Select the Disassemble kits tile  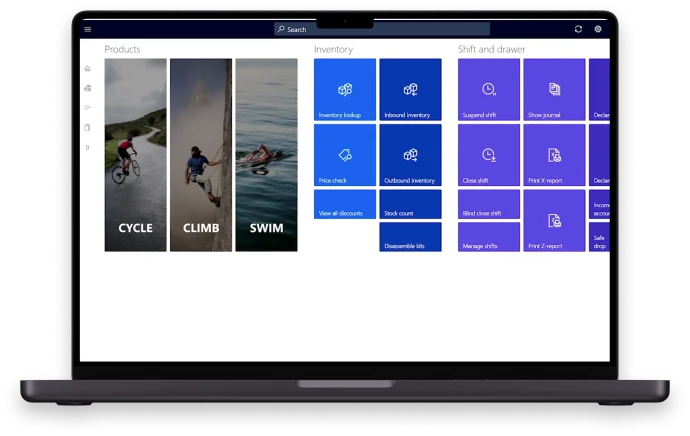coord(411,237)
